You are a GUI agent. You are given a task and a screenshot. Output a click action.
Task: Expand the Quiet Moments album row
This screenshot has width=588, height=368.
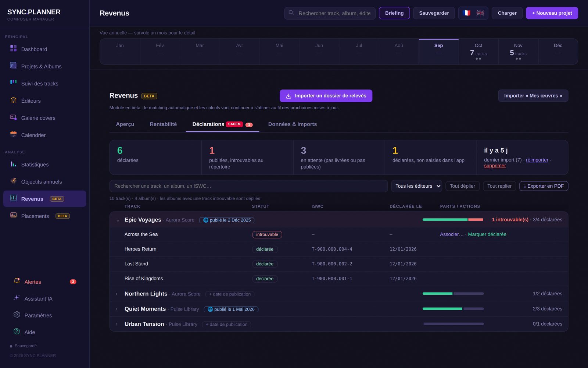click(x=116, y=309)
